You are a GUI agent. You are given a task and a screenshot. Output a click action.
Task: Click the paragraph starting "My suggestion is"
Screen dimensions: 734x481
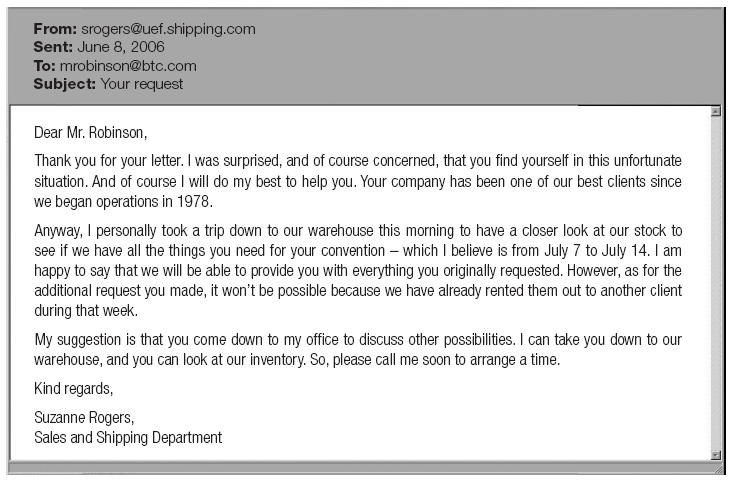(x=358, y=349)
